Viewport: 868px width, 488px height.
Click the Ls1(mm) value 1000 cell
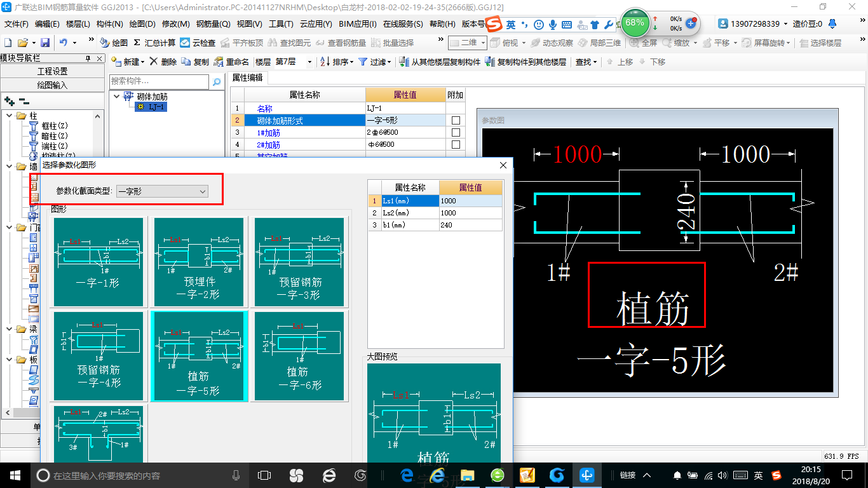(x=470, y=201)
